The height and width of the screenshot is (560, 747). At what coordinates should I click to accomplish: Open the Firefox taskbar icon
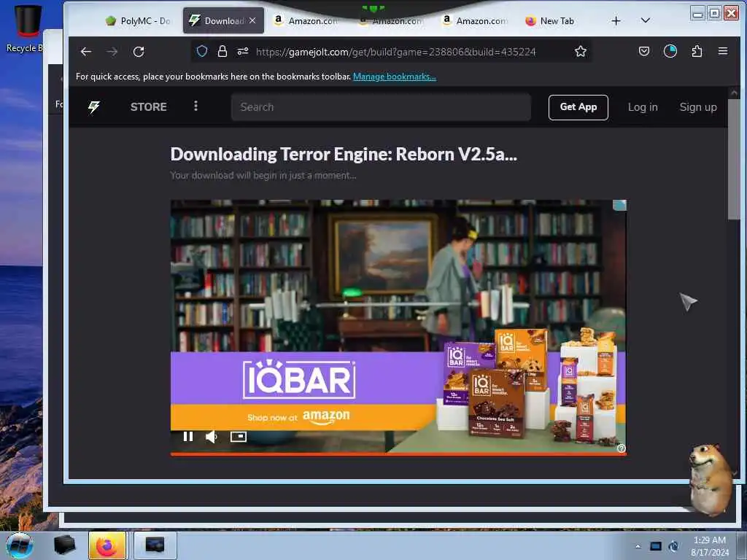(x=107, y=545)
